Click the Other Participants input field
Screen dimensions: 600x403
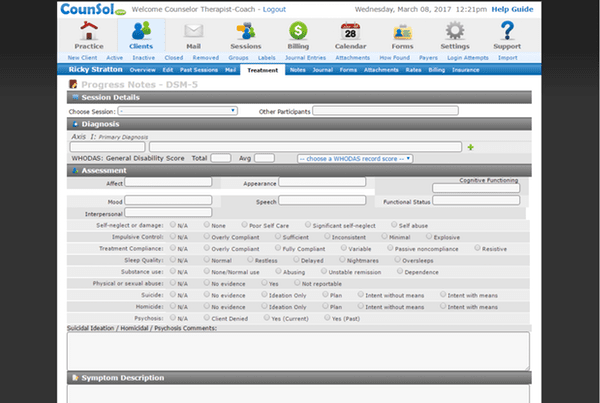[x=385, y=111]
